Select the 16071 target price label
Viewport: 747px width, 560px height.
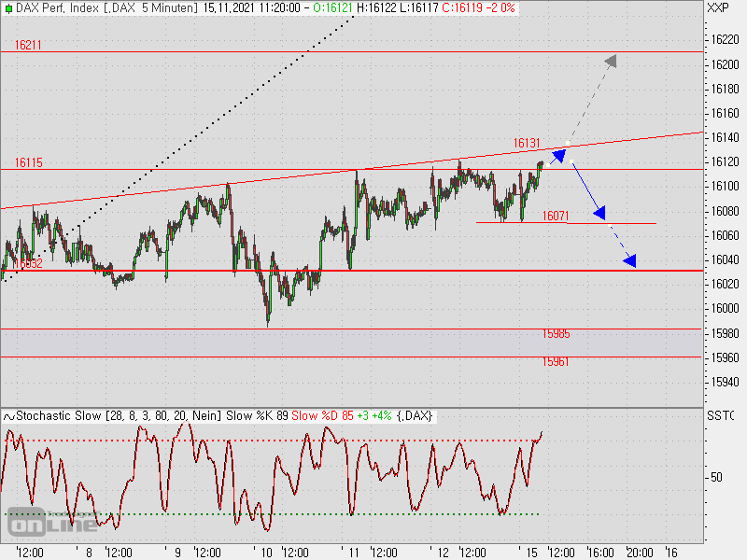pyautogui.click(x=554, y=217)
